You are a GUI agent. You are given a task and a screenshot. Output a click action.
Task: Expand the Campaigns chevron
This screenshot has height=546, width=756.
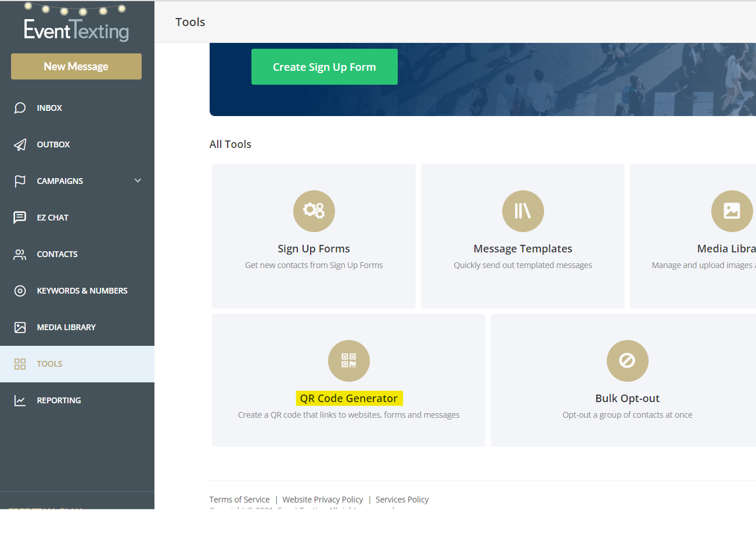point(138,180)
